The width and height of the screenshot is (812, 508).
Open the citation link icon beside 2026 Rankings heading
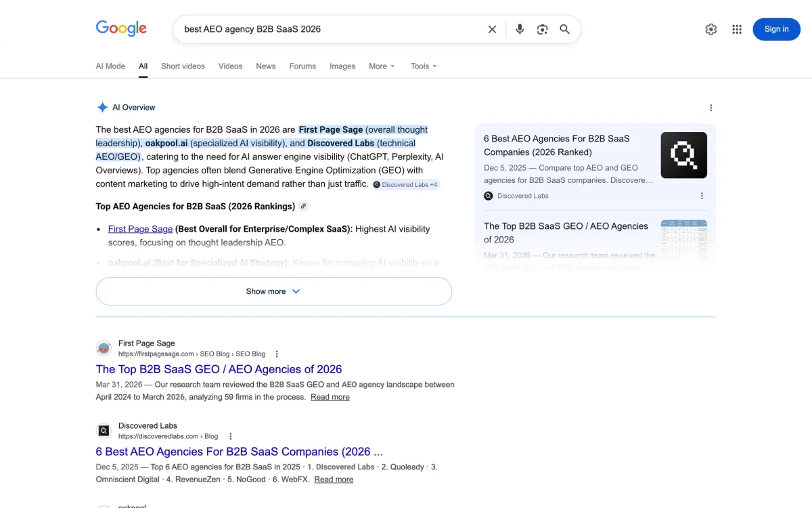[303, 206]
